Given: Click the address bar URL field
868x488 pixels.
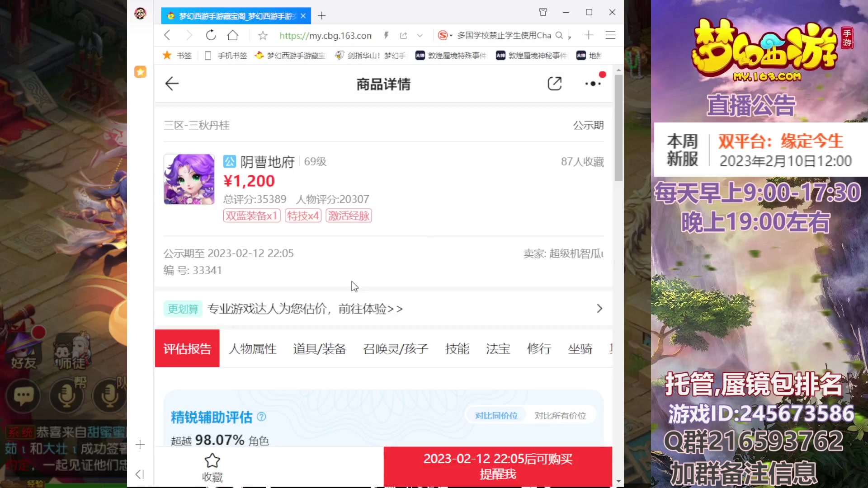Looking at the screenshot, I should (x=325, y=35).
